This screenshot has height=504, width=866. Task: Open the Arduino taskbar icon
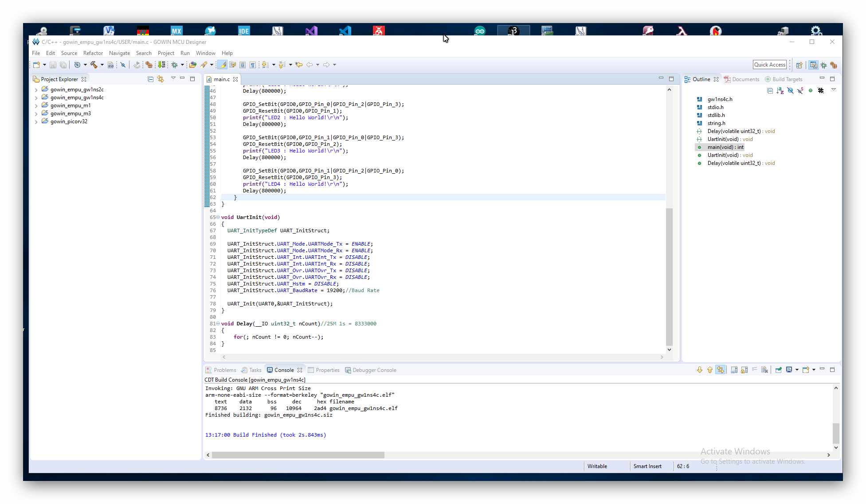(x=480, y=31)
